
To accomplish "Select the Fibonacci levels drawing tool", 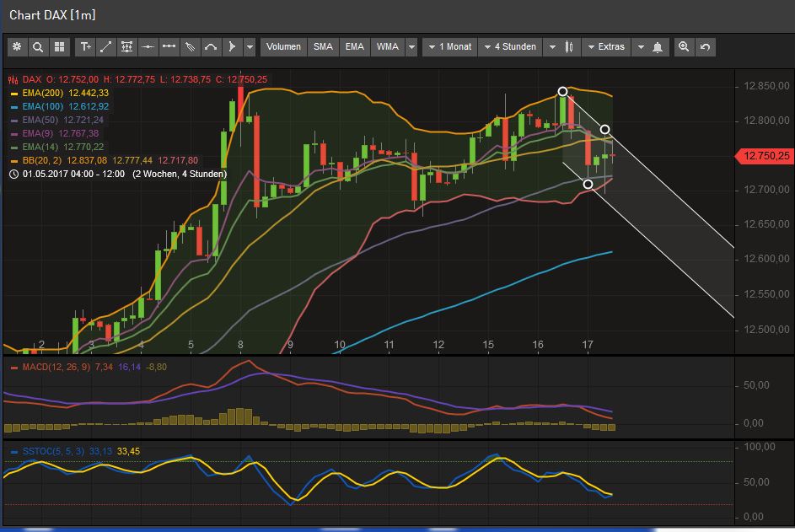I will click(126, 46).
